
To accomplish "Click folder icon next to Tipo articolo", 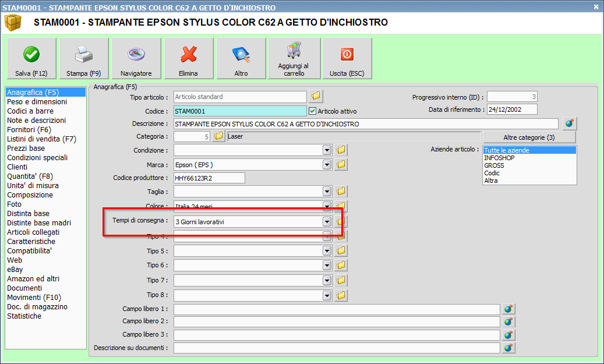I will pos(316,96).
